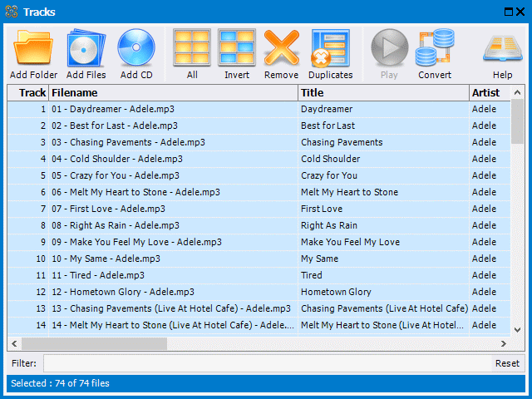
Task: Select '04 - Cold Shoulder - Adele.mp3'
Action: pos(117,159)
